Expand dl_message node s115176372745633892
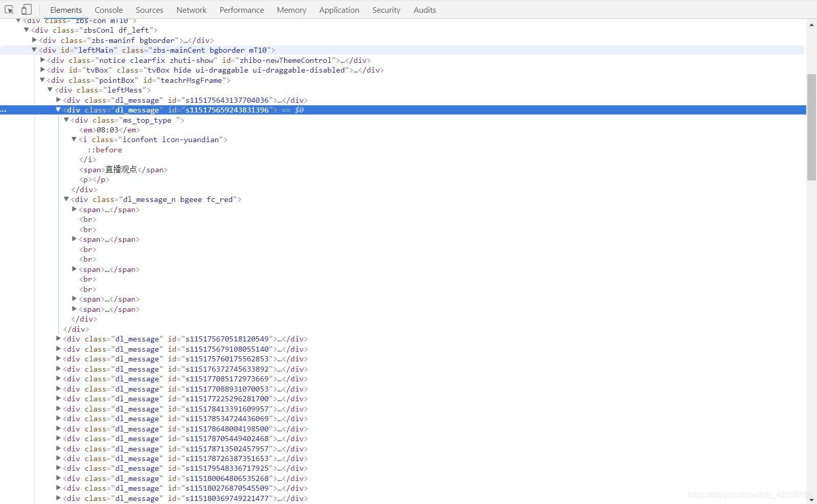817x504 pixels. (x=58, y=369)
